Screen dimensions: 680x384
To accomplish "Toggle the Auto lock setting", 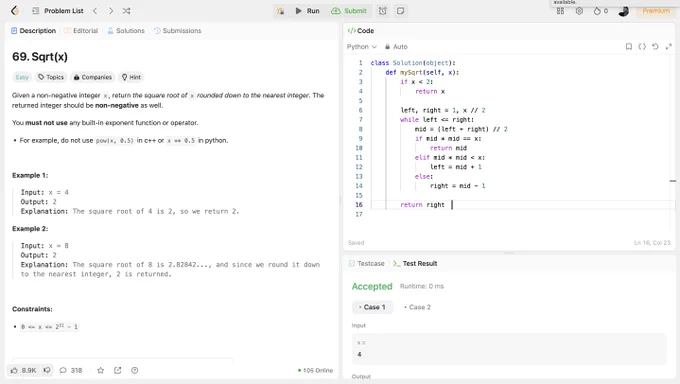I will [396, 46].
